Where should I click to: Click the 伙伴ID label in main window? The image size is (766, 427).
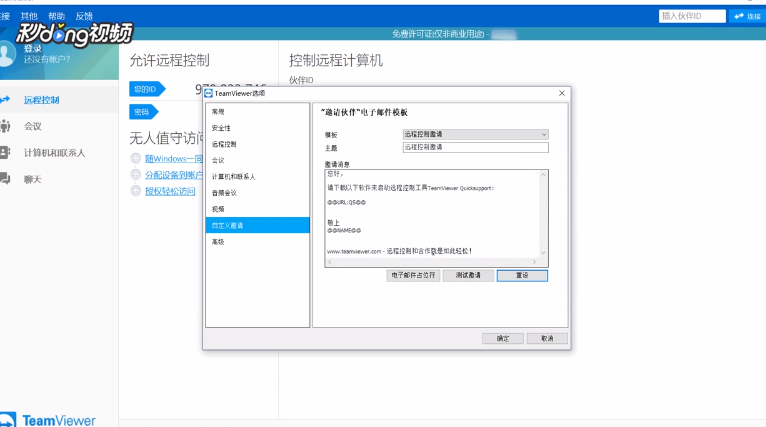tap(301, 80)
